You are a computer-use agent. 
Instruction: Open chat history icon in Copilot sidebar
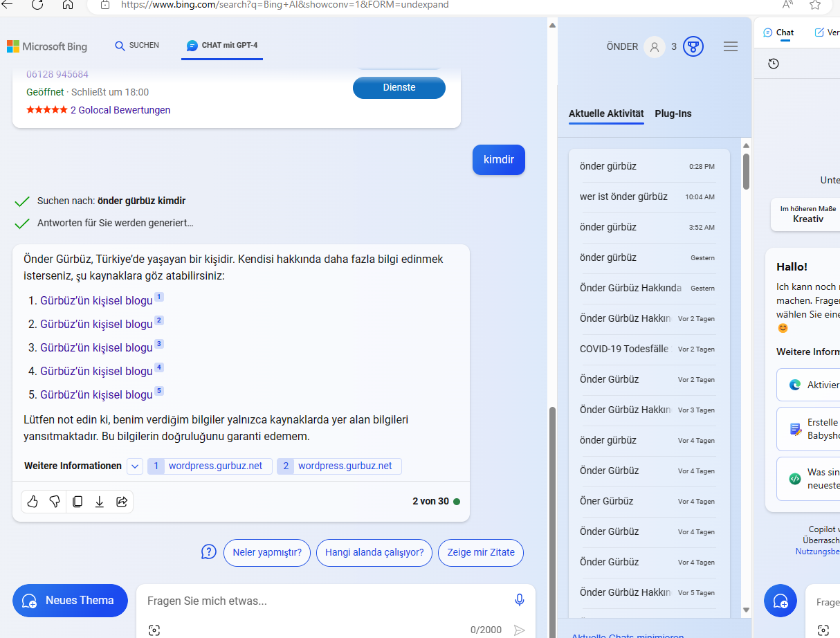(x=774, y=64)
